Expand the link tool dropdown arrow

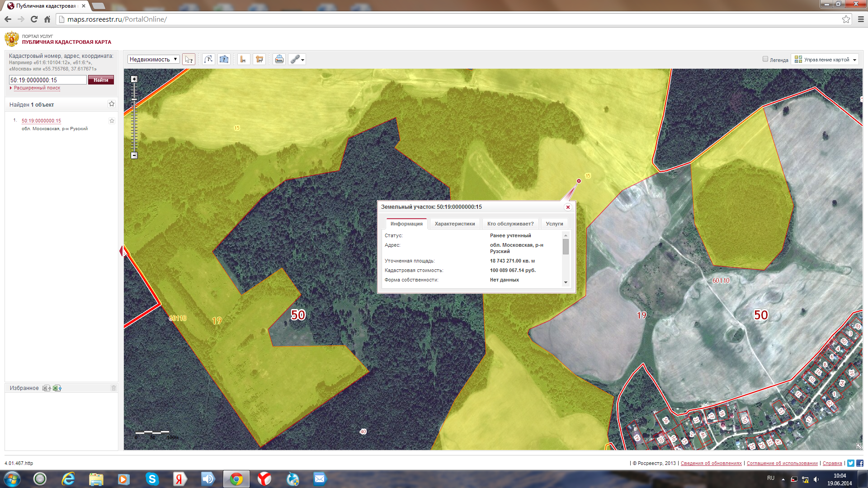(303, 60)
